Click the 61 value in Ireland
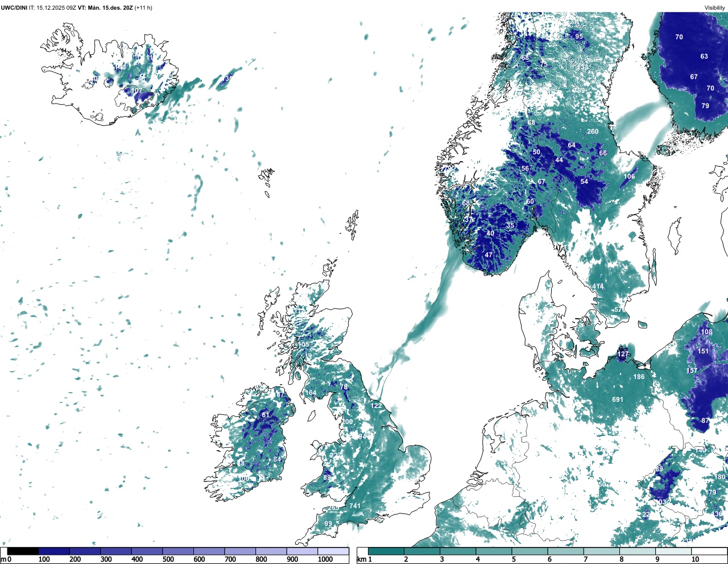Screen dimensions: 728x564 tap(265, 415)
